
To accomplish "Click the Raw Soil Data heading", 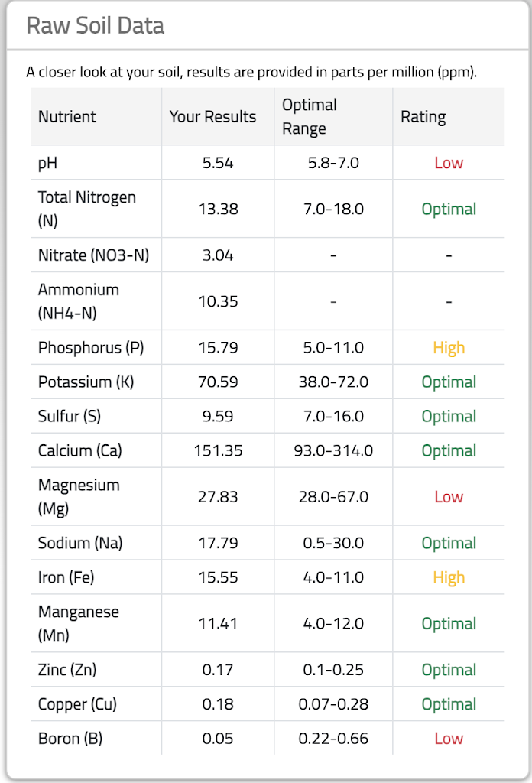I will 95,25.
